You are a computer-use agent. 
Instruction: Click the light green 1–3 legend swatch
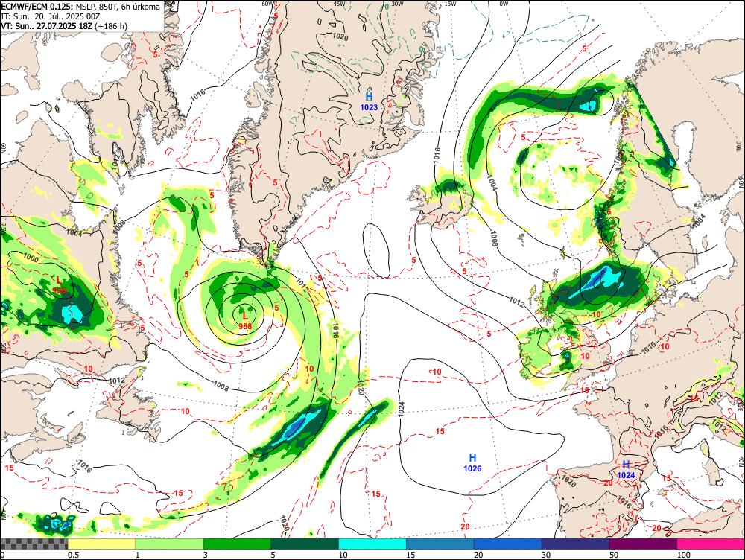169,544
